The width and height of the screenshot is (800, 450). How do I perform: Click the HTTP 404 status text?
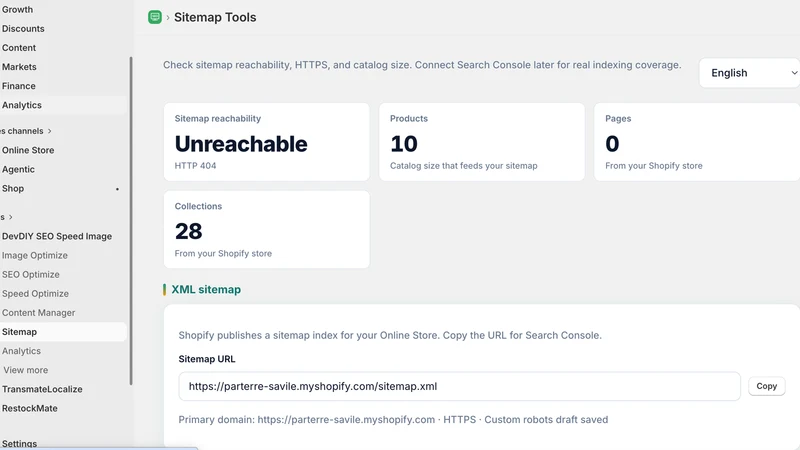pyautogui.click(x=195, y=166)
